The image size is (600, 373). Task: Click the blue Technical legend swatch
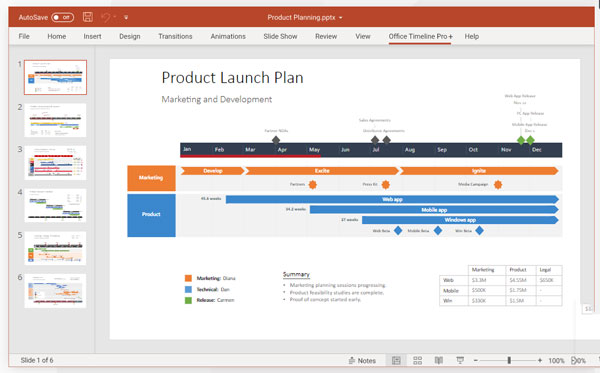188,289
